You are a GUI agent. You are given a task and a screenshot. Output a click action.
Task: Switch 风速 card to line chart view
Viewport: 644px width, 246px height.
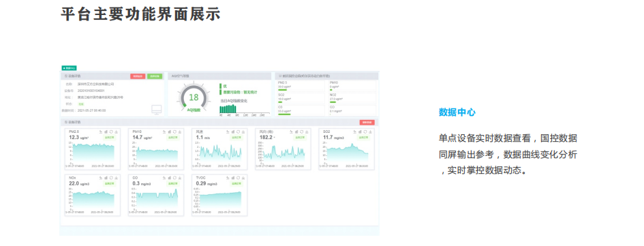click(x=228, y=132)
